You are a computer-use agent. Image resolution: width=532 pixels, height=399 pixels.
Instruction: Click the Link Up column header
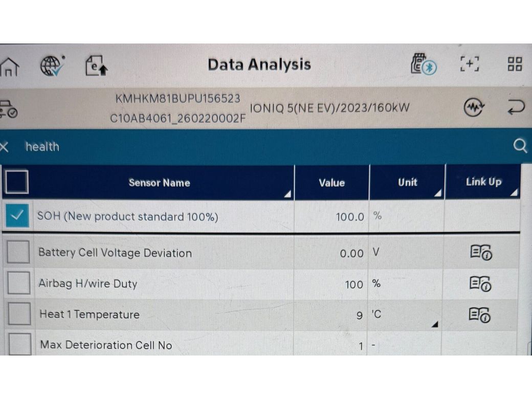point(483,182)
